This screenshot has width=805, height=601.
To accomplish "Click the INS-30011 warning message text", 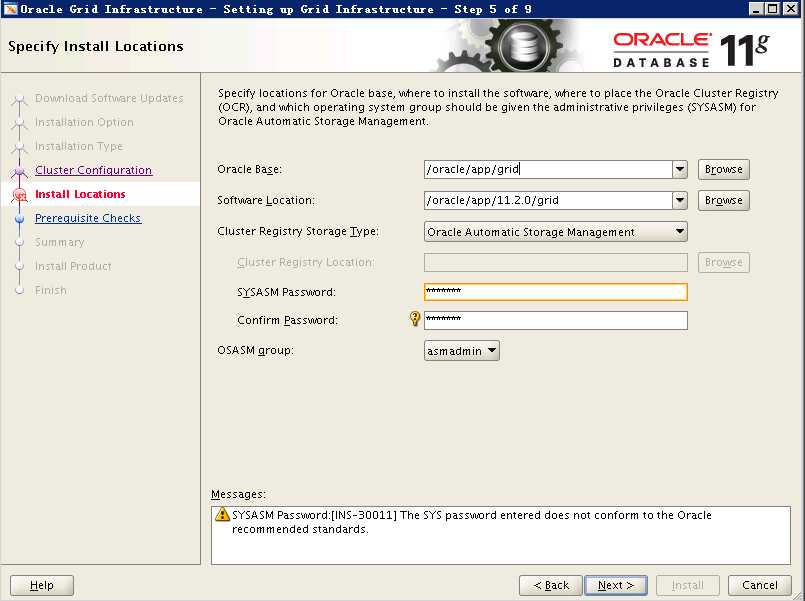I will (x=471, y=522).
